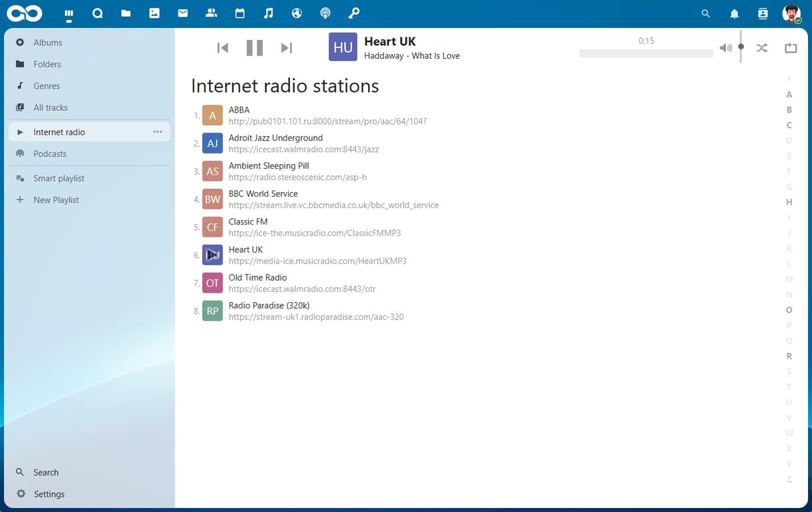
Task: Open unified search magnifier in the top bar
Action: [706, 13]
